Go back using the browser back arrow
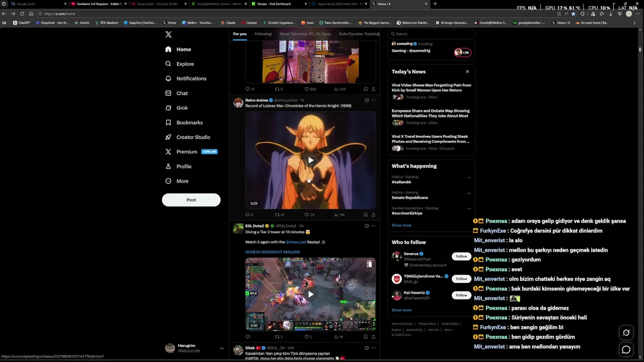 (5, 14)
